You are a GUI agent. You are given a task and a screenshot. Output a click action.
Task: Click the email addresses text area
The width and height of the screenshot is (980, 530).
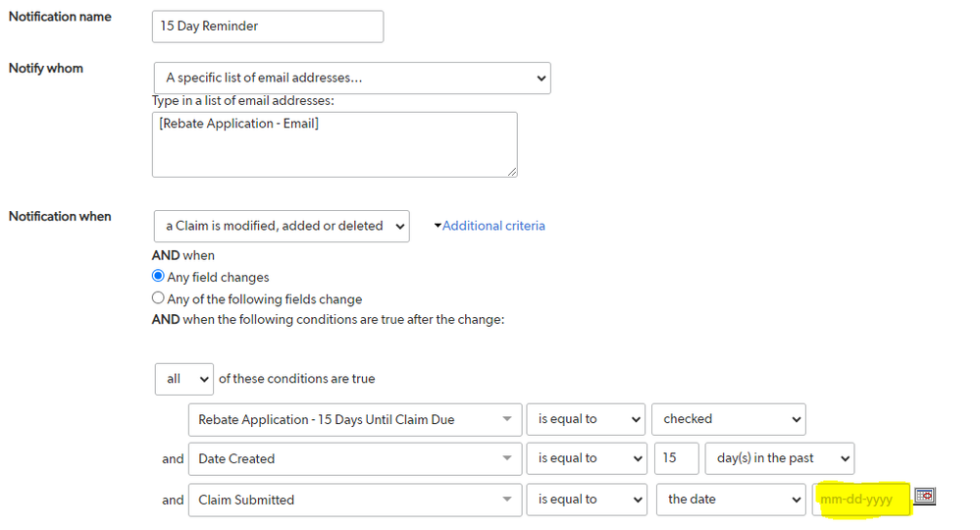point(335,144)
